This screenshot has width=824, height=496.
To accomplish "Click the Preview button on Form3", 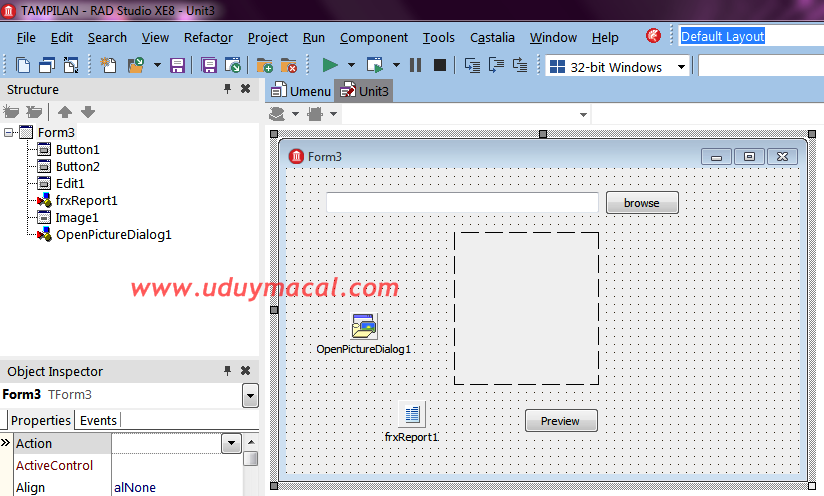I will point(561,421).
